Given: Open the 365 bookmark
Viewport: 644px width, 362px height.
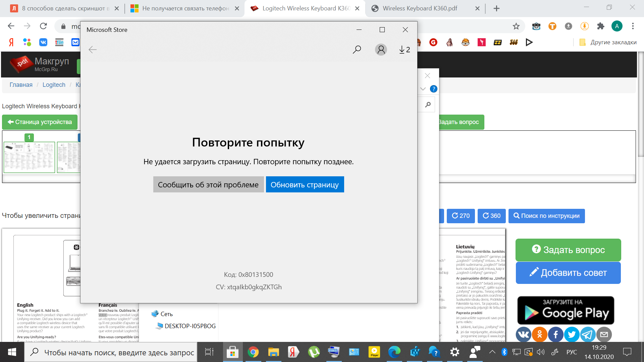Looking at the screenshot, I should pos(514,42).
